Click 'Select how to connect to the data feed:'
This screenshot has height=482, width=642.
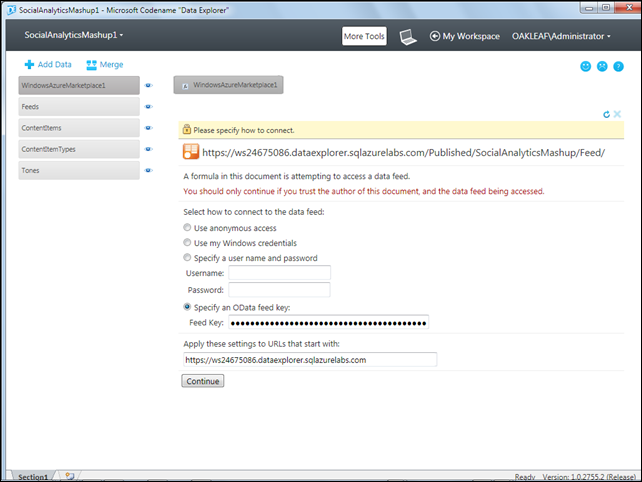[253, 212]
